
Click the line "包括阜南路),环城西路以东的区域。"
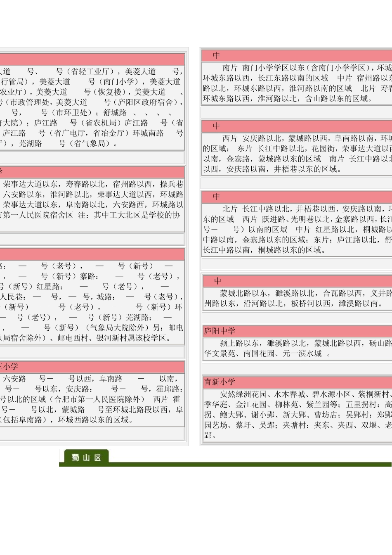(x=68, y=420)
